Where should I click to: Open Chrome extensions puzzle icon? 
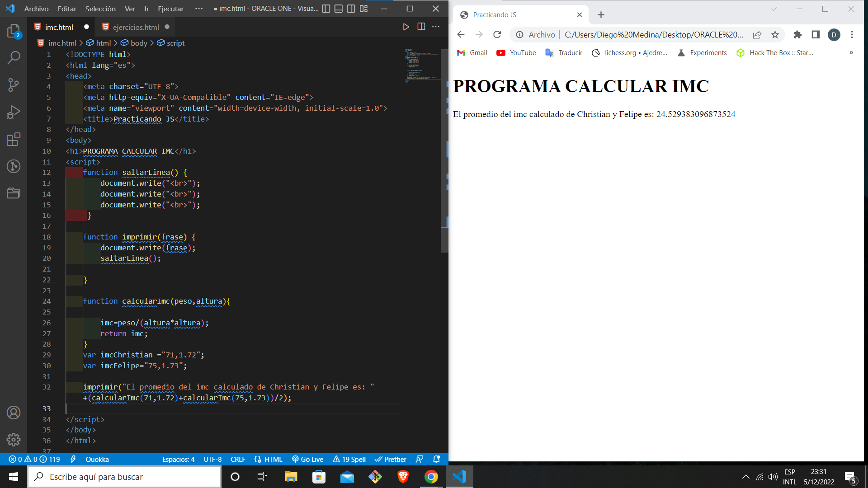pos(797,34)
